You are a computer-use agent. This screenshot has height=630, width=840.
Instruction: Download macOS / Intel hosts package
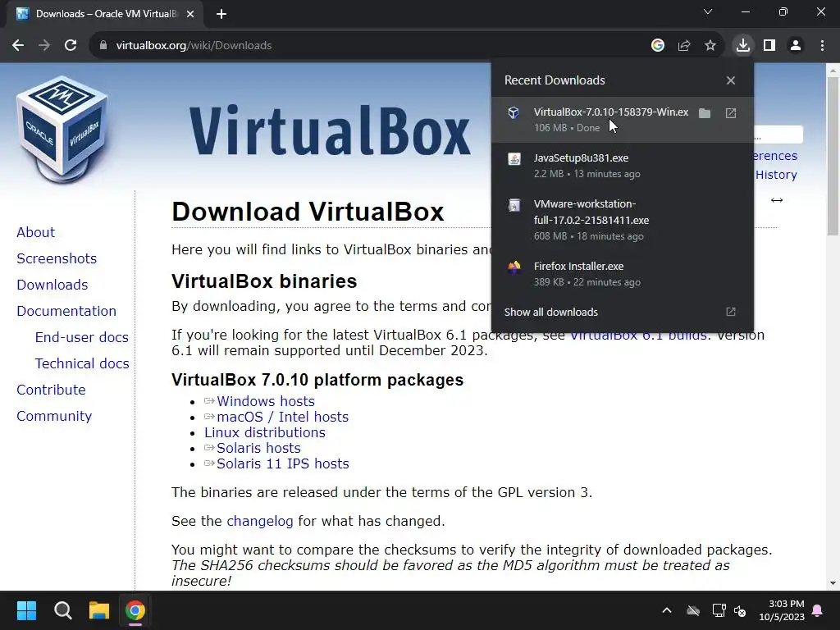(282, 417)
